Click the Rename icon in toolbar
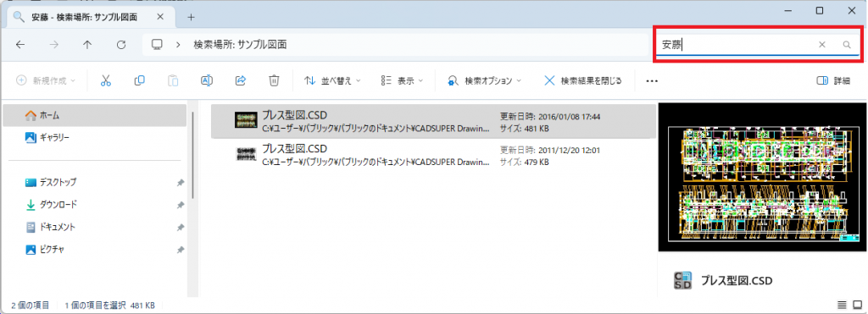This screenshot has width=868, height=314. (207, 80)
